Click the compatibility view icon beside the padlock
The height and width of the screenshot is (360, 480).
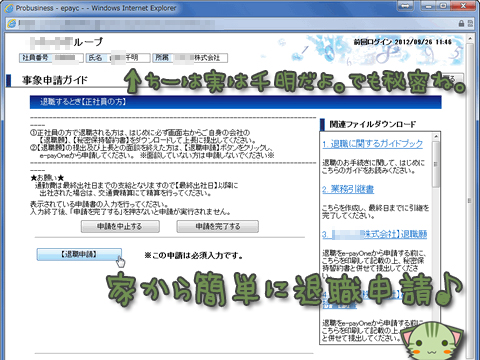click(470, 23)
